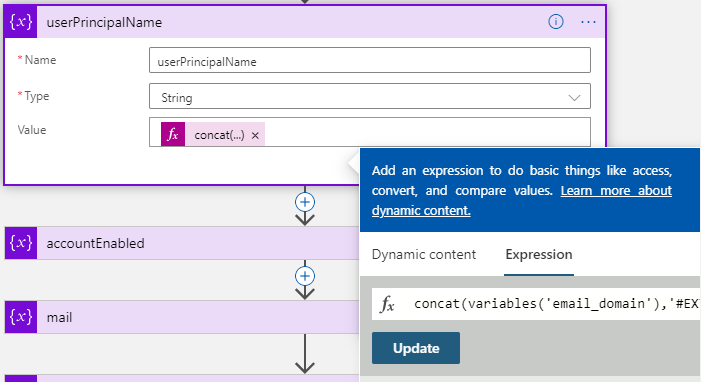
Task: Click the concat expression formula box
Action: (536, 304)
